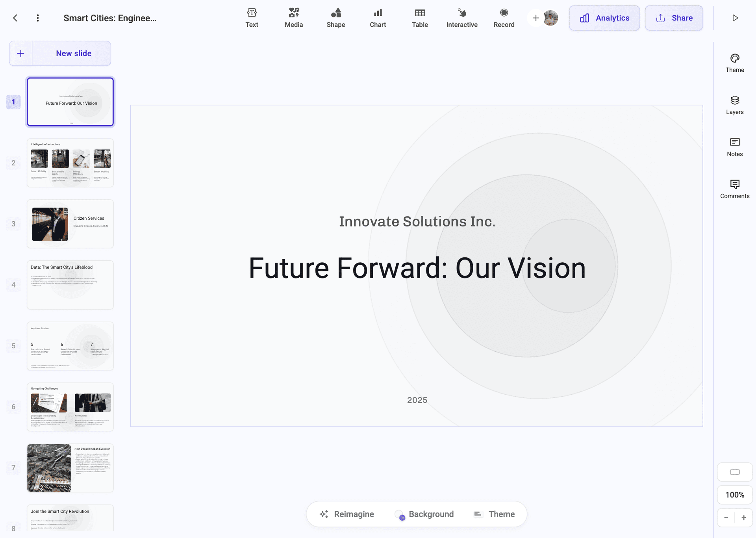Image resolution: width=756 pixels, height=538 pixels.
Task: Open the Text insertion tool
Action: [x=252, y=18]
